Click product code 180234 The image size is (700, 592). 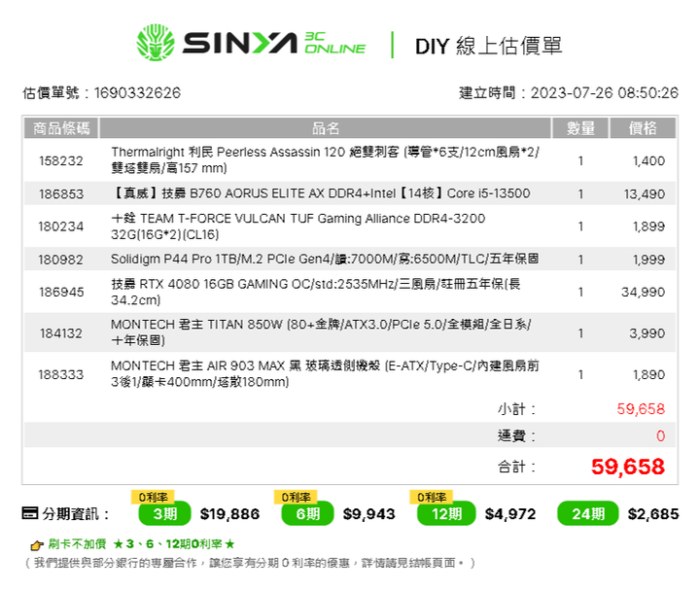[60, 226]
